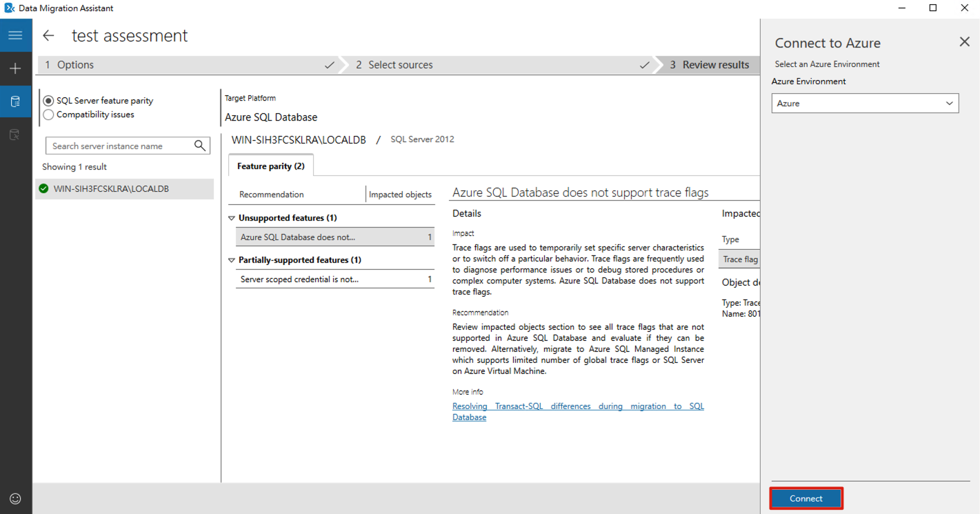This screenshot has height=514, width=980.
Task: Collapse Partially-supported features group
Action: 232,260
